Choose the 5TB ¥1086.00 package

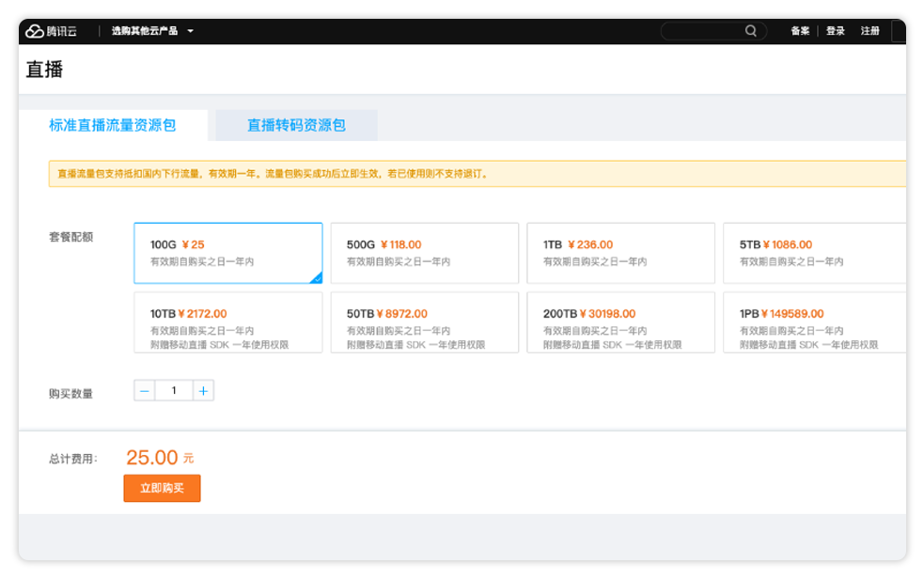[813, 253]
